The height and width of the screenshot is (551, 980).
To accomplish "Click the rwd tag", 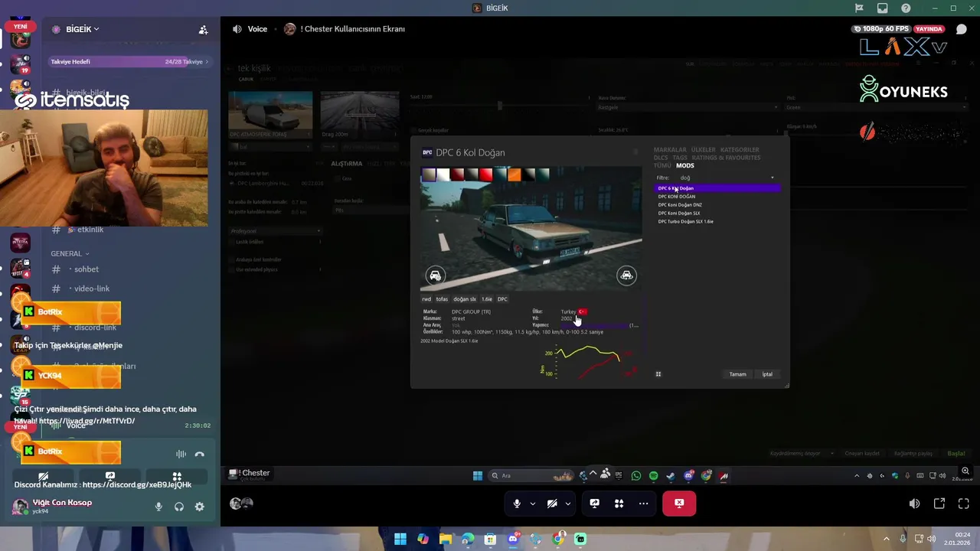I will click(426, 299).
